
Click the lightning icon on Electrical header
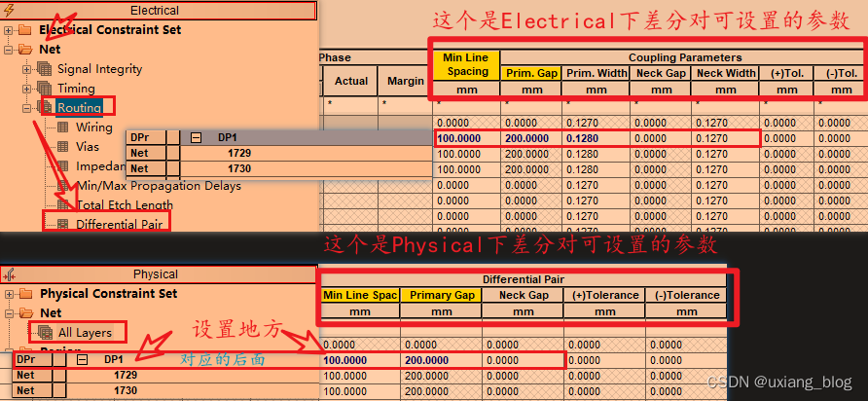9,10
